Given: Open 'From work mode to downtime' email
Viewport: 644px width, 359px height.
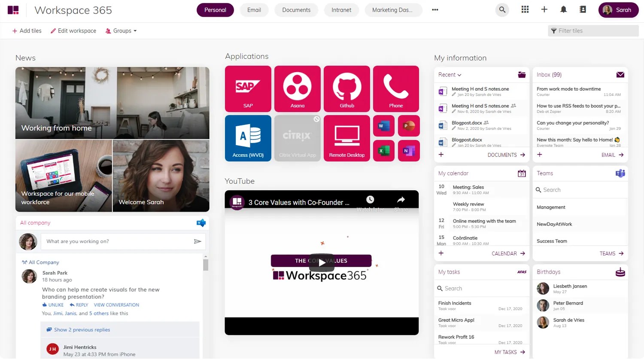Looking at the screenshot, I should (x=580, y=91).
